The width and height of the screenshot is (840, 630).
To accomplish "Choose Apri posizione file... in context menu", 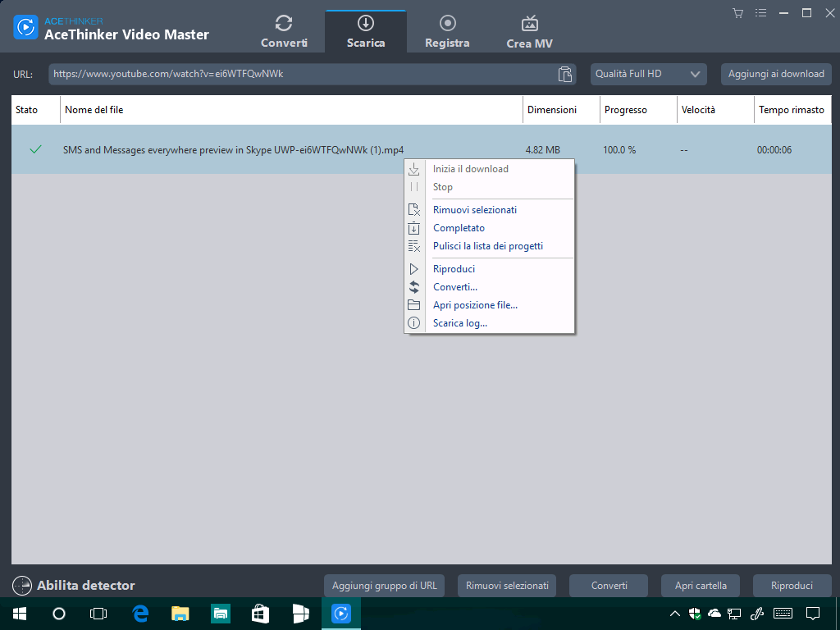I will tap(489, 305).
